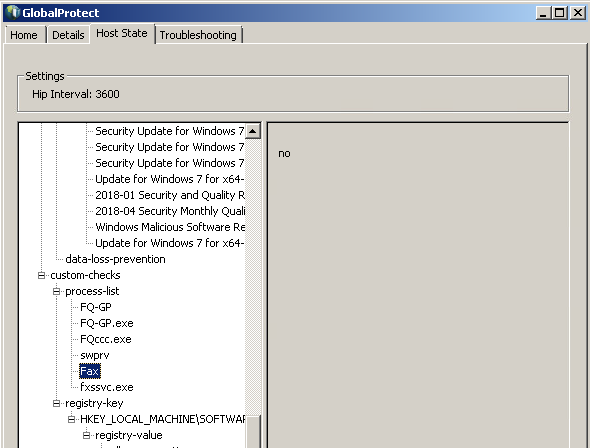The width and height of the screenshot is (590, 448).
Task: Select the Windows Malicious Software entry
Action: 170,227
